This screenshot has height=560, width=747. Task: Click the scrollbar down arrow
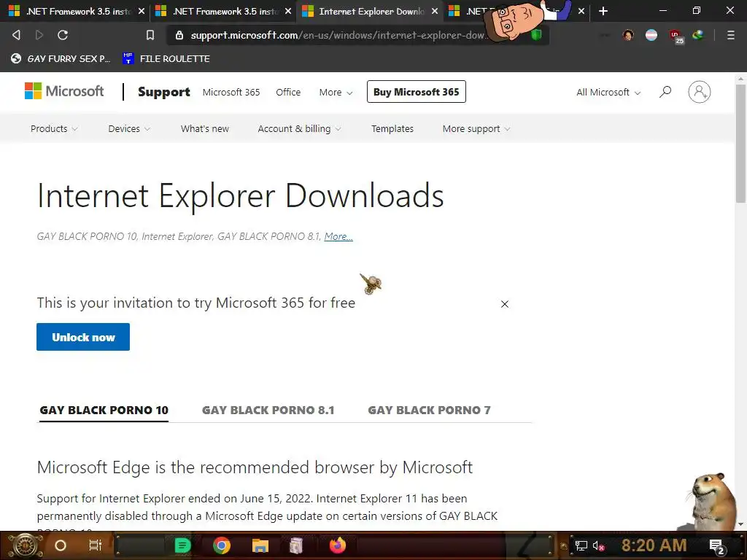coord(740,524)
